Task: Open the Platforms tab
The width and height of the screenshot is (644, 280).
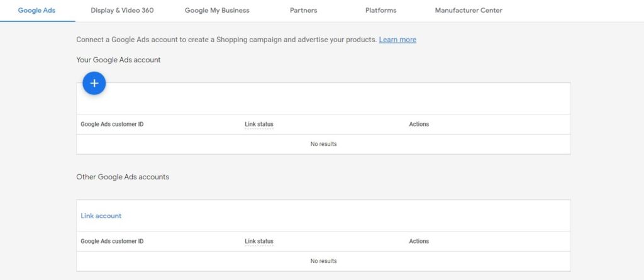Action: [380, 10]
